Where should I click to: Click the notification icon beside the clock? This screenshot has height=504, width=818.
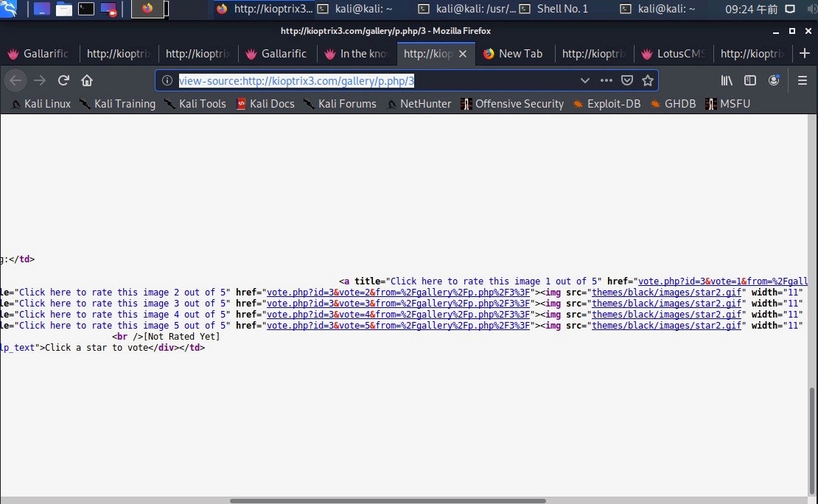coord(790,9)
